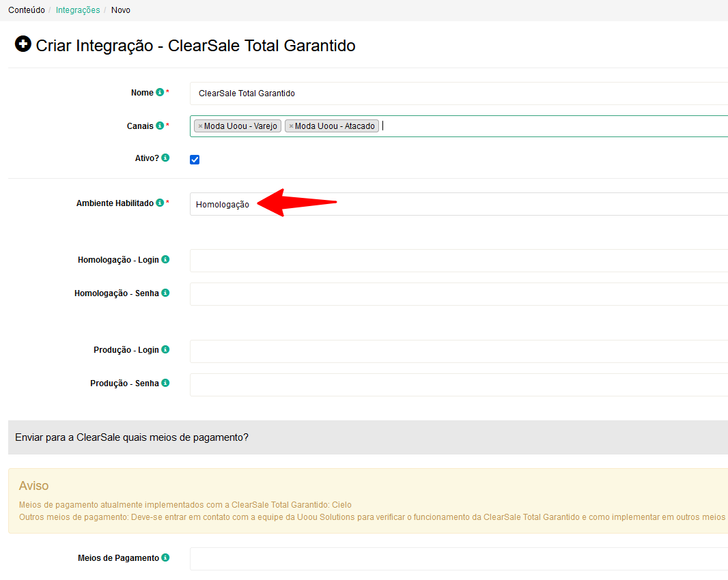Screen dimensions: 728x580
Task: Click the page title Criar Integração
Action: tap(195, 46)
